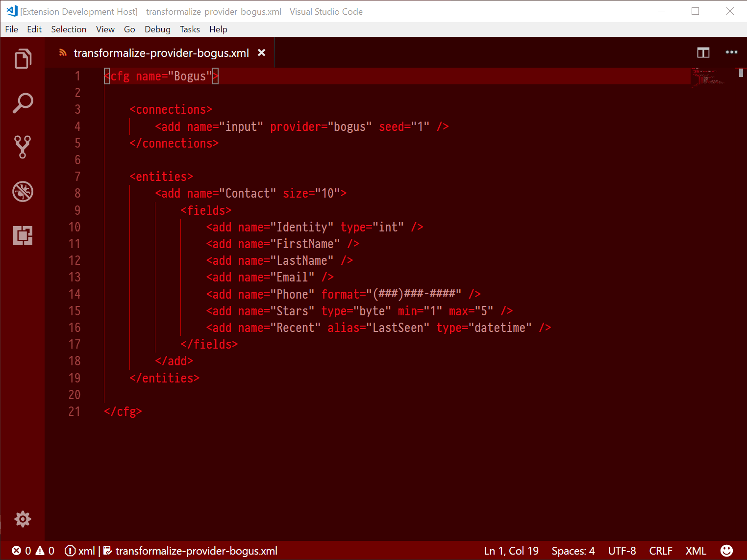Viewport: 747px width, 560px height.
Task: Change file encoding via UTF-8
Action: [x=622, y=551]
